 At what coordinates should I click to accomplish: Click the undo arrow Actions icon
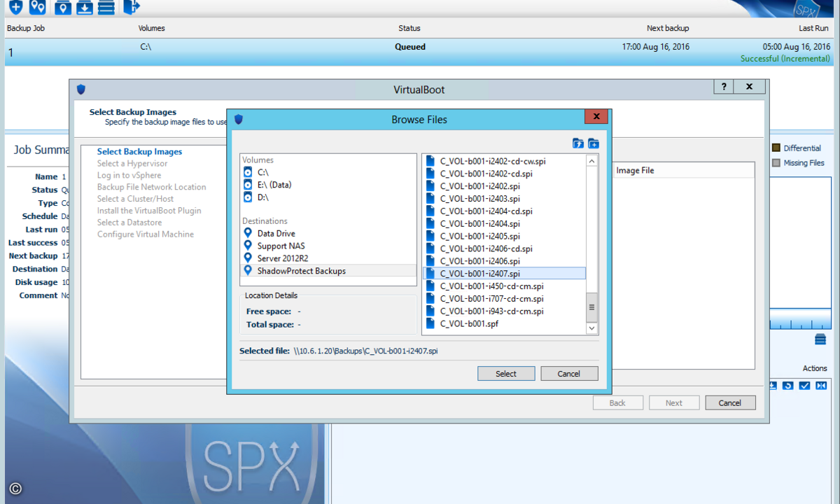click(x=788, y=386)
